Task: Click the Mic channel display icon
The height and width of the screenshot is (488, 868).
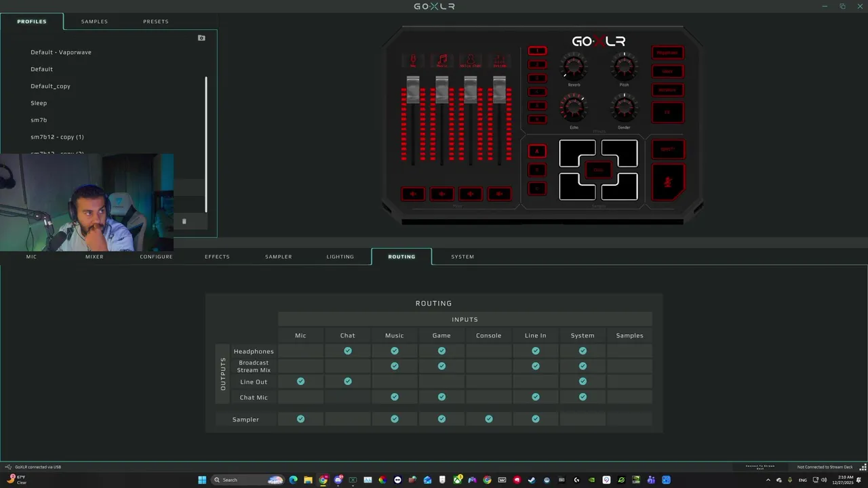Action: coord(413,60)
